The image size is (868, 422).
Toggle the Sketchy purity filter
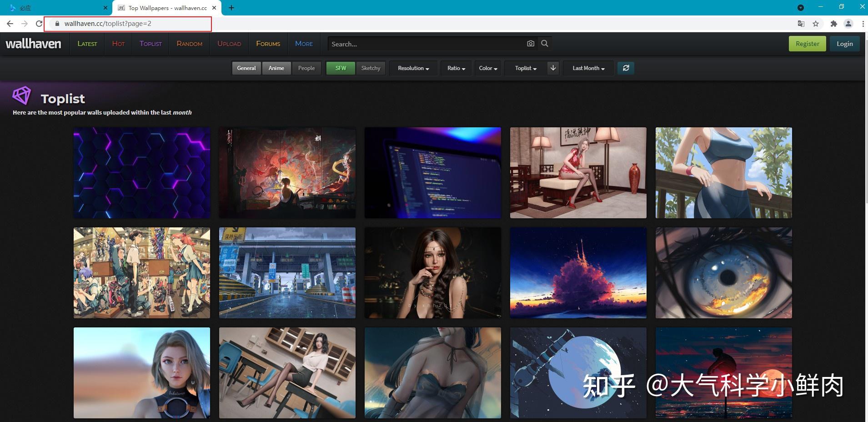point(371,68)
